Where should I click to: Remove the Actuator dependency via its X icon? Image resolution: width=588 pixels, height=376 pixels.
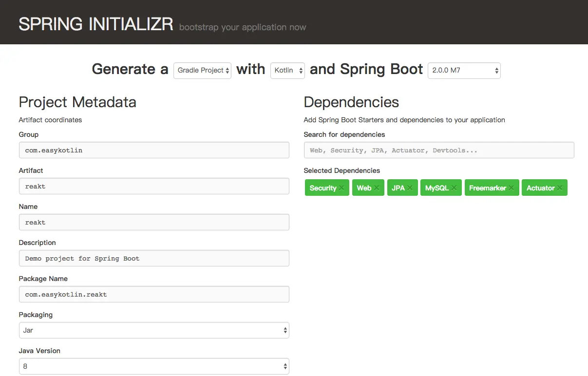click(560, 188)
